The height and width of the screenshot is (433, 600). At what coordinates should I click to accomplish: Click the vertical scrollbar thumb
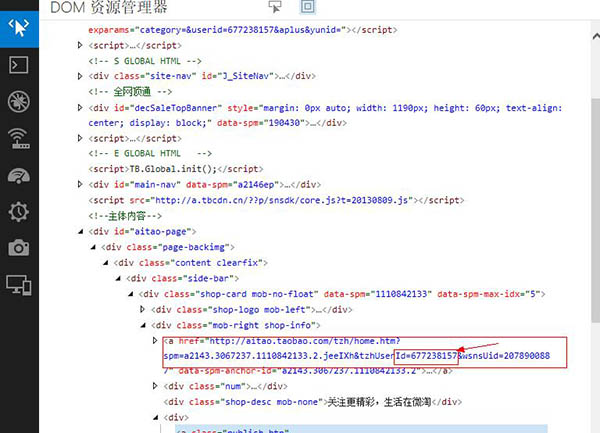coord(596,210)
